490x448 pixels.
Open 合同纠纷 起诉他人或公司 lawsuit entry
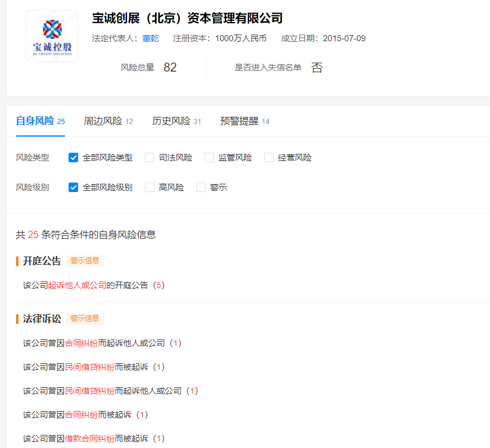pyautogui.click(x=81, y=343)
